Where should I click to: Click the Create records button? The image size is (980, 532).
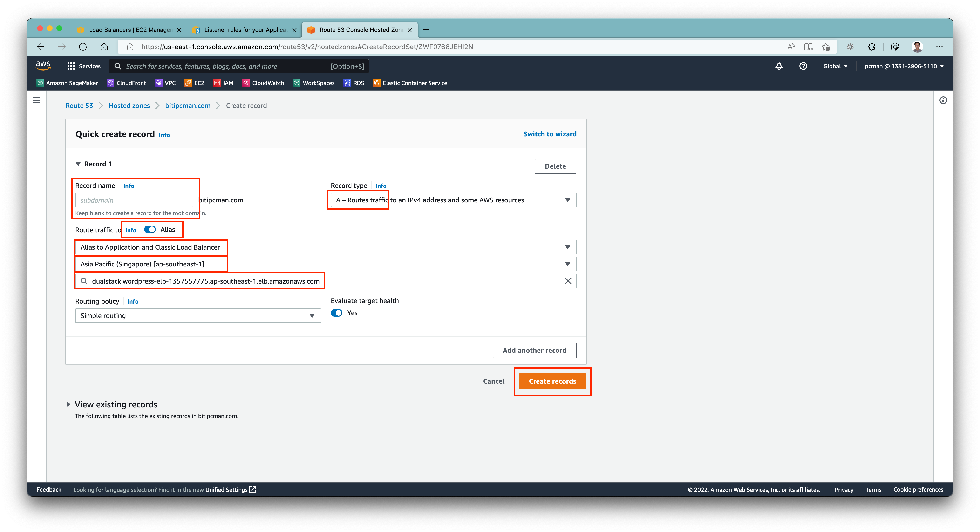click(x=552, y=381)
